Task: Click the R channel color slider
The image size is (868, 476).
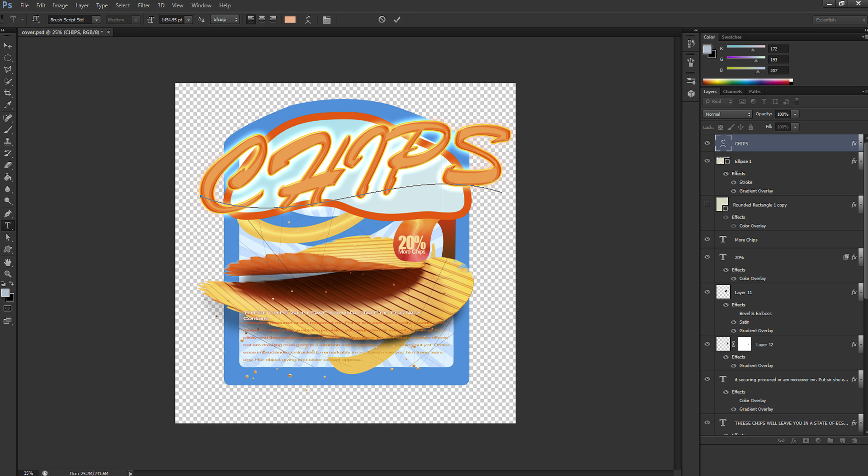Action: click(745, 47)
